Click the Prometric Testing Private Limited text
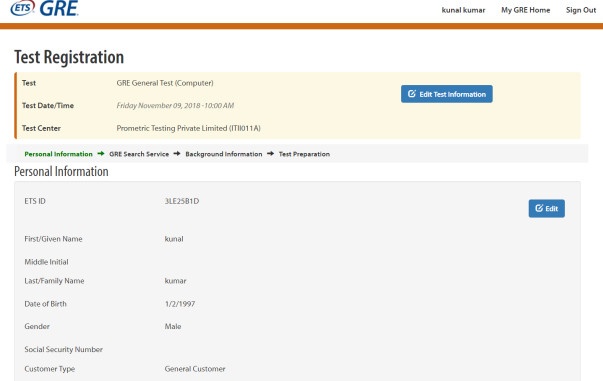The image size is (603, 381). click(x=188, y=128)
